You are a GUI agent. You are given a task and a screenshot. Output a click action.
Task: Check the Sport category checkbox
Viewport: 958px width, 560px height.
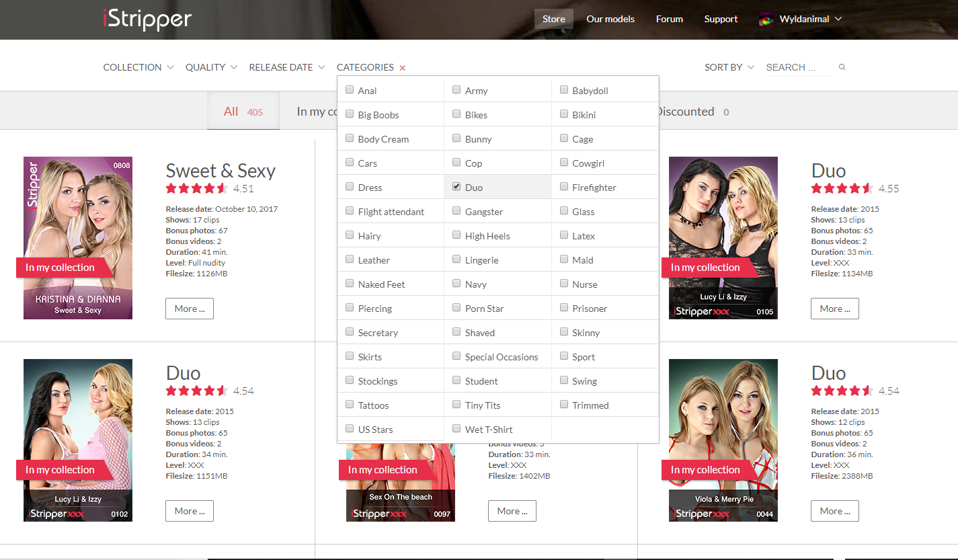coord(564,356)
